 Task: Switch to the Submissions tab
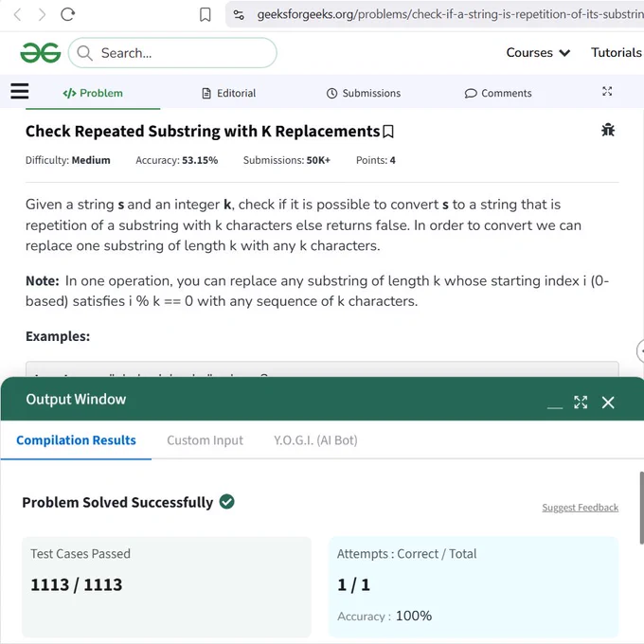point(364,93)
